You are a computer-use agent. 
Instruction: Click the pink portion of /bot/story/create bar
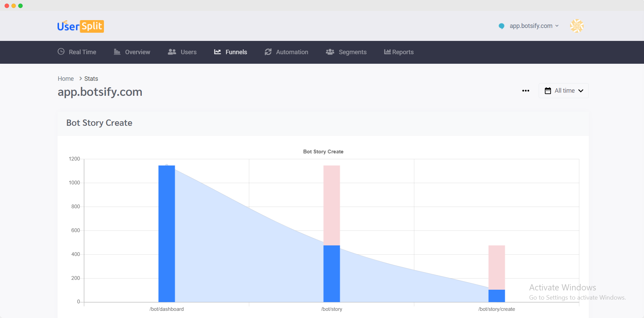pyautogui.click(x=496, y=268)
